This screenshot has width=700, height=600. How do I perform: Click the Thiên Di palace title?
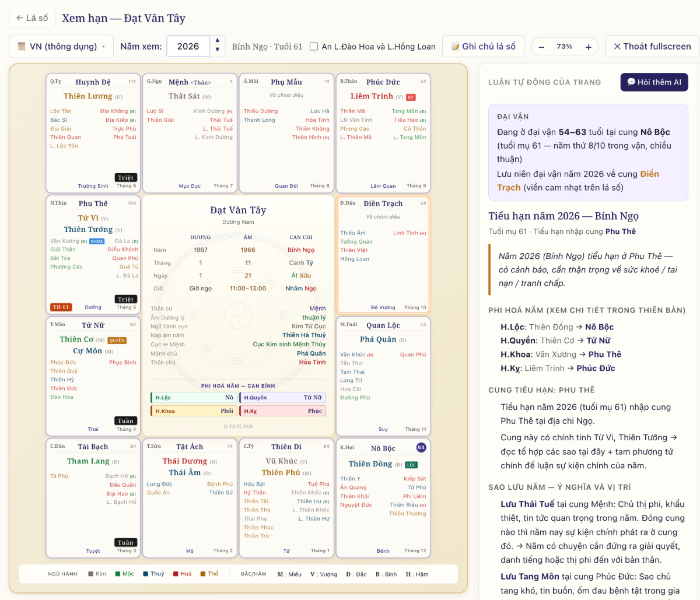pyautogui.click(x=286, y=447)
